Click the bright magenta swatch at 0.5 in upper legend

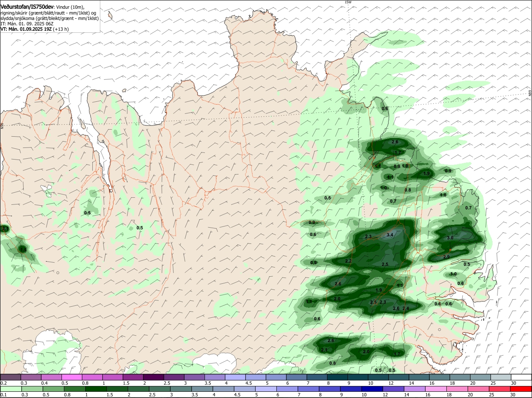coord(71,377)
